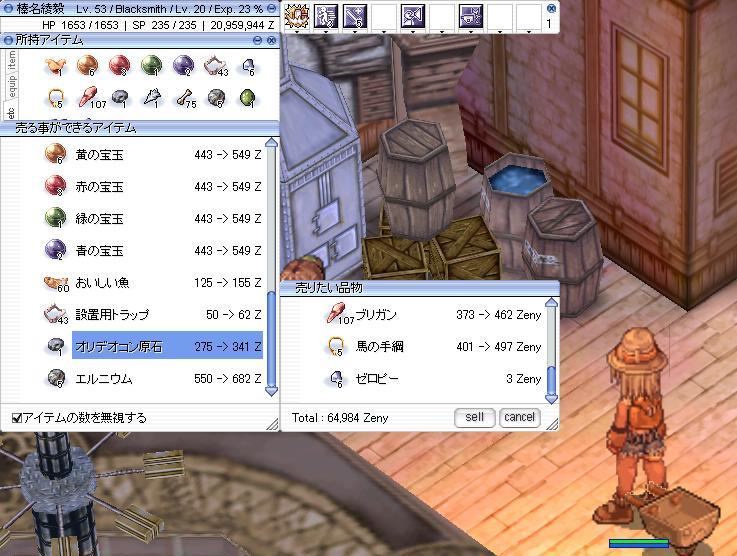This screenshot has height=556, width=737.
Task: Open dropdown arrow under weapon skill slot
Action: (x=355, y=31)
